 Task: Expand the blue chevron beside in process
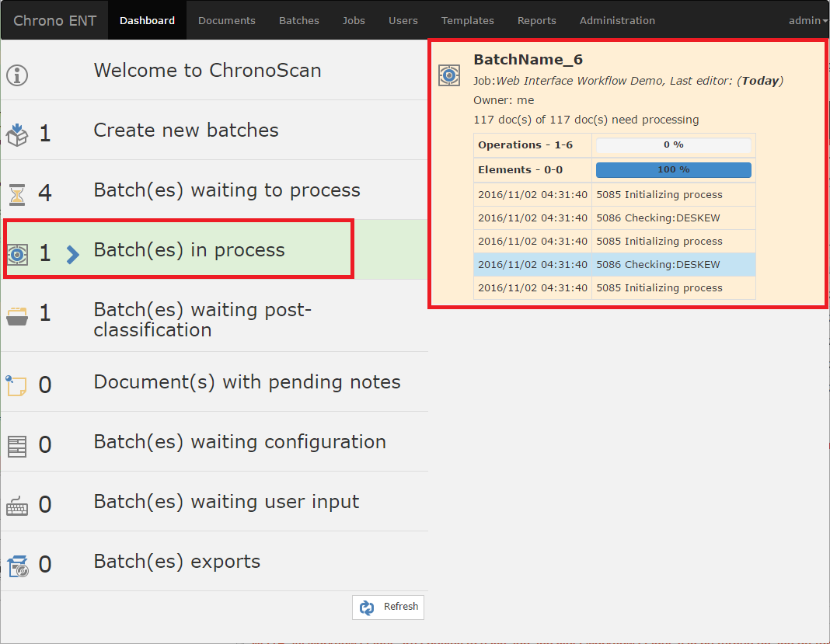pyautogui.click(x=73, y=255)
